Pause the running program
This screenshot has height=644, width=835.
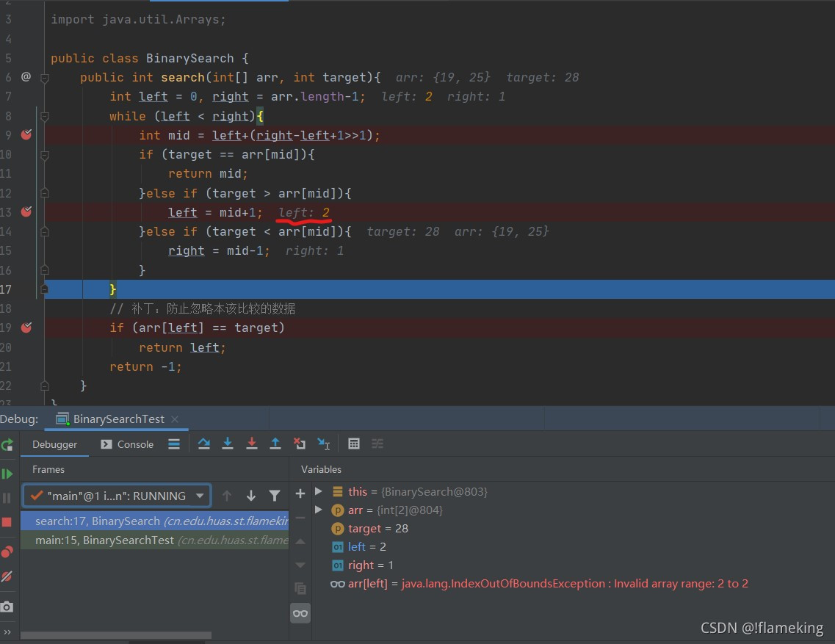pyautogui.click(x=7, y=498)
